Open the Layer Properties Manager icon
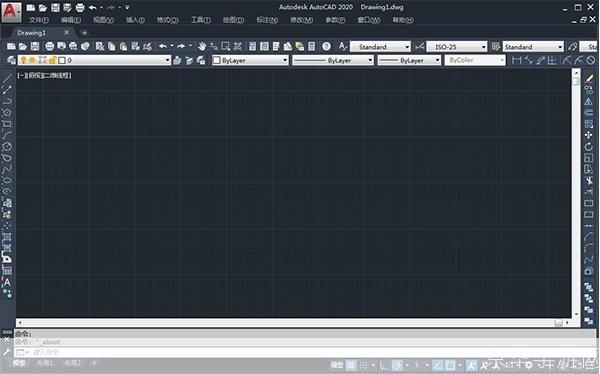This screenshot has width=600, height=374. tap(11, 60)
